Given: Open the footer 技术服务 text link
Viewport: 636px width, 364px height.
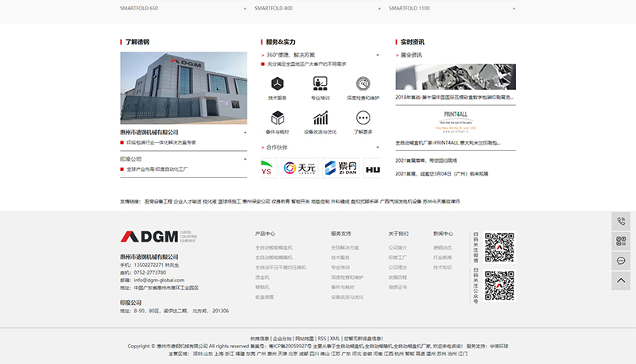Looking at the screenshot, I should pos(340,258).
